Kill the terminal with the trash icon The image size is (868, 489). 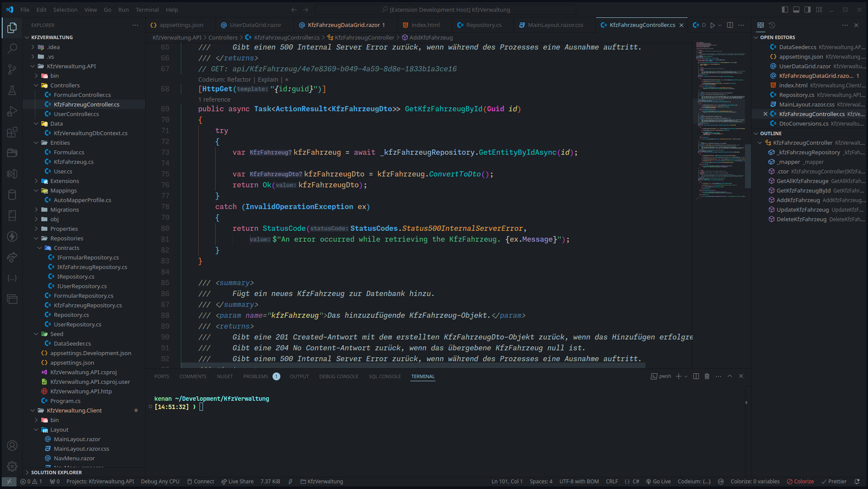coord(707,376)
